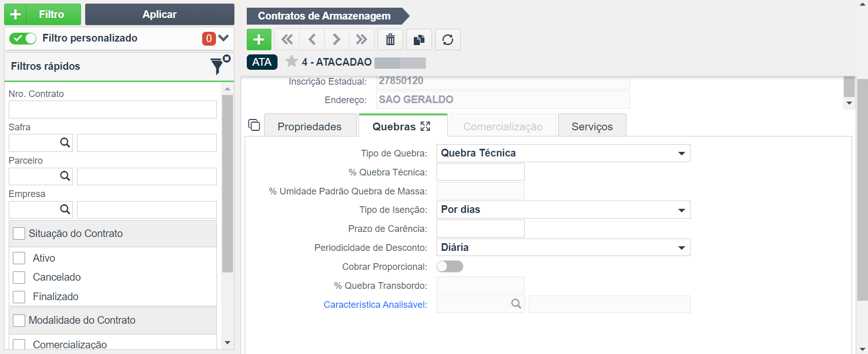Open Periodicidade de Desconto dropdown

pyautogui.click(x=563, y=247)
